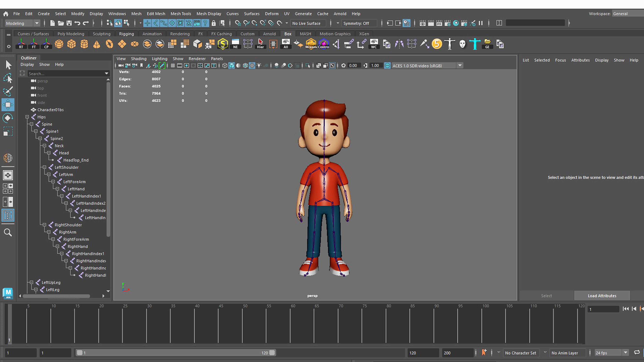Toggle smooth shade all in viewport toolbar
The width and height of the screenshot is (644, 362).
pyautogui.click(x=232, y=66)
